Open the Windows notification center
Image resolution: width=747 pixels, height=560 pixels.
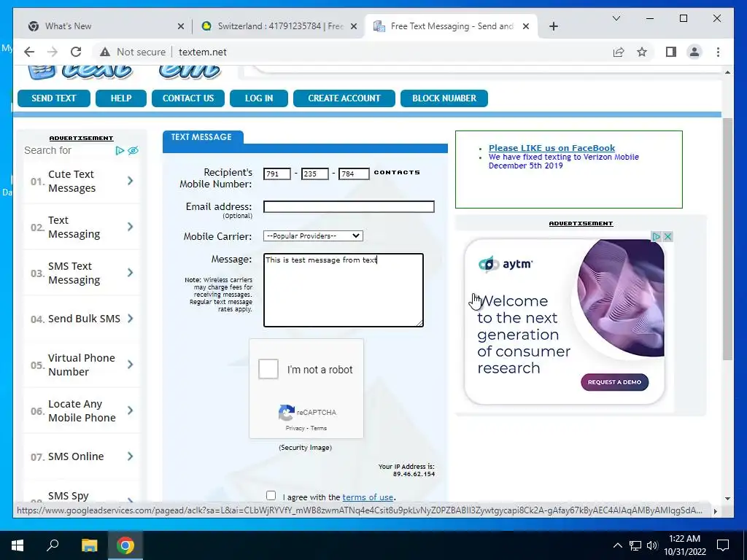tap(723, 545)
